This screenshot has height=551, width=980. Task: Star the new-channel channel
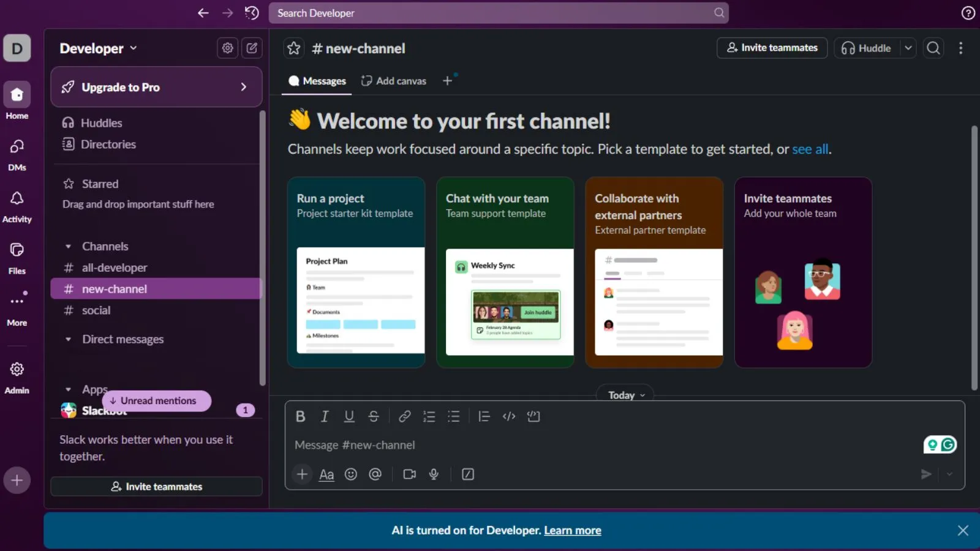point(294,48)
